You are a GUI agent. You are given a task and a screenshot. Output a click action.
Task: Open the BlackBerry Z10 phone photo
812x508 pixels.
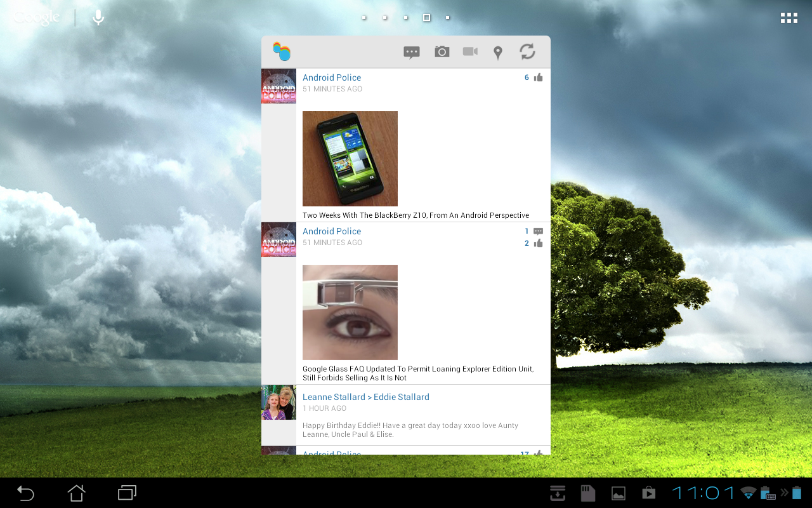tap(350, 159)
